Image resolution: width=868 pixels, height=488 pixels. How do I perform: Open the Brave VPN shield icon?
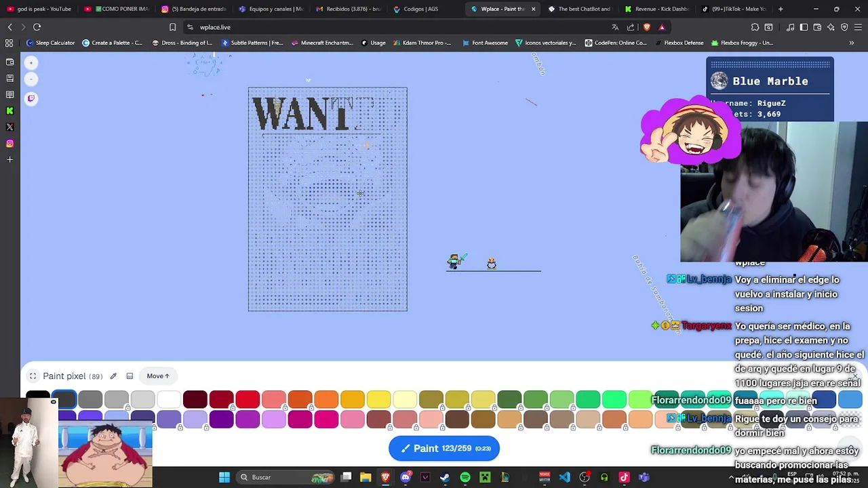(844, 27)
